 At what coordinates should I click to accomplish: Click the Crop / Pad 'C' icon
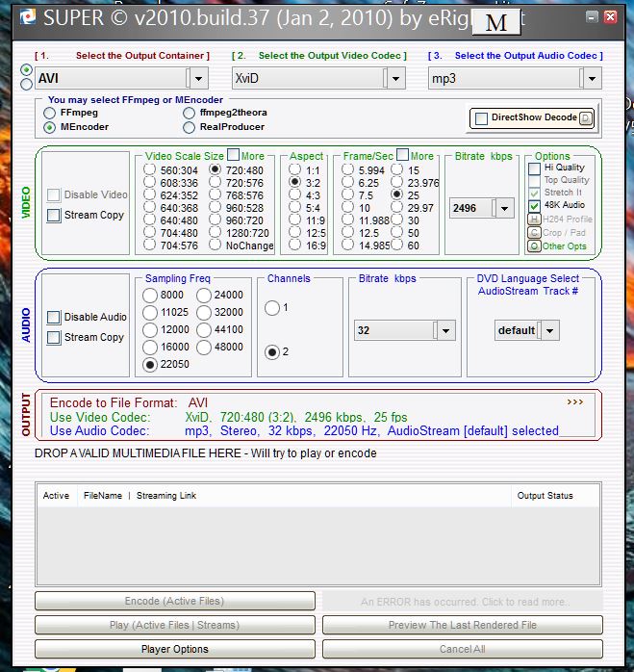[x=534, y=233]
